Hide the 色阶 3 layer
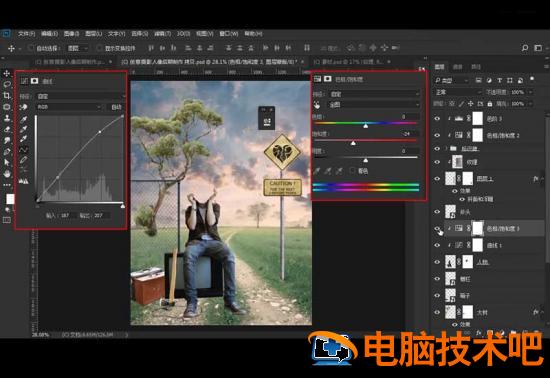The image size is (550, 378). pyautogui.click(x=437, y=119)
